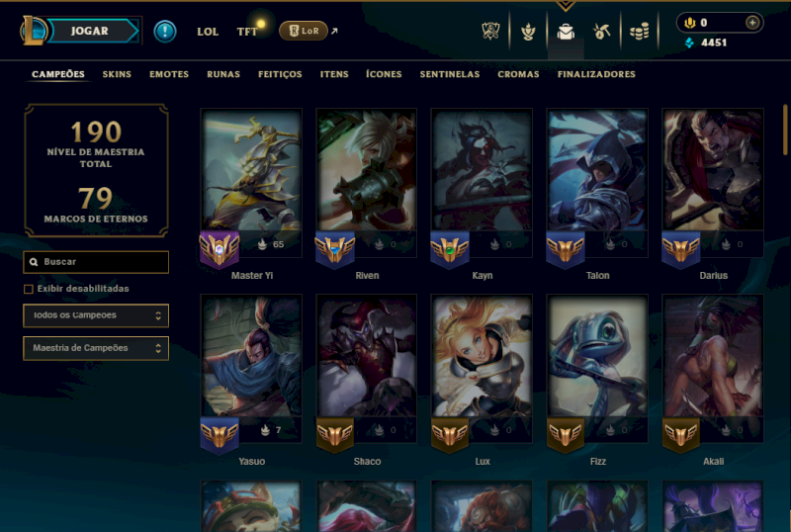Open the clash trophy icon
The image size is (791, 532).
(490, 32)
